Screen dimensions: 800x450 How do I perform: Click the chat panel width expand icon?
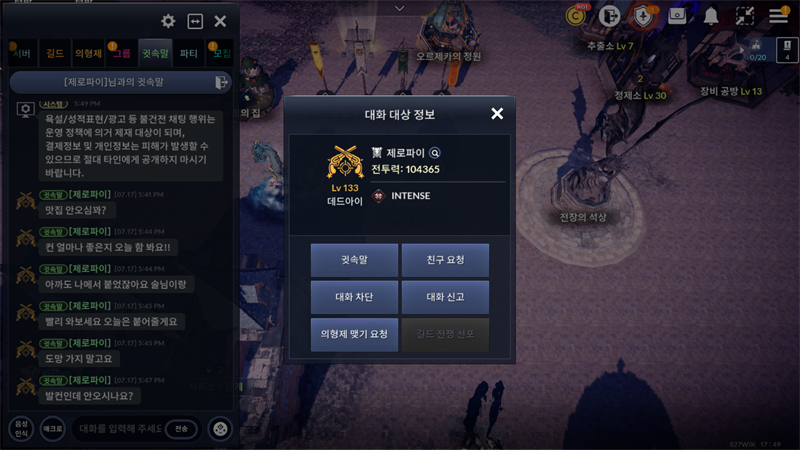[x=195, y=21]
